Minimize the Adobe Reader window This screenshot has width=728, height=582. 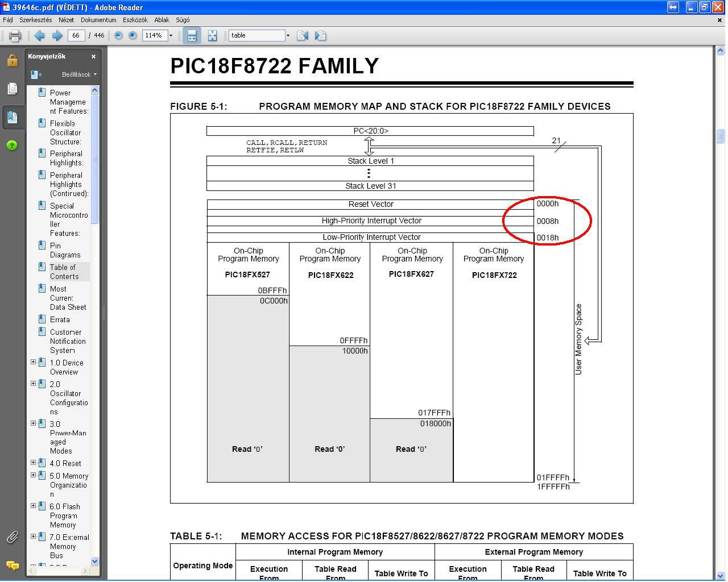pos(691,7)
